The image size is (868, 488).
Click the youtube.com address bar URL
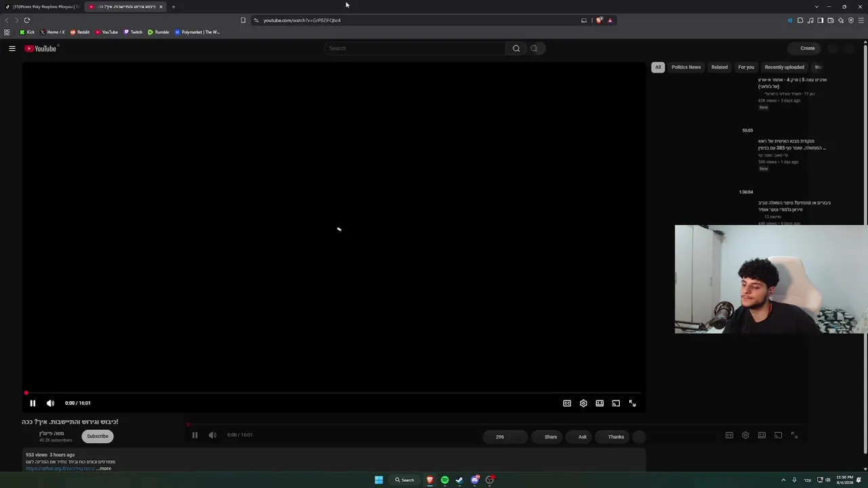pyautogui.click(x=302, y=20)
